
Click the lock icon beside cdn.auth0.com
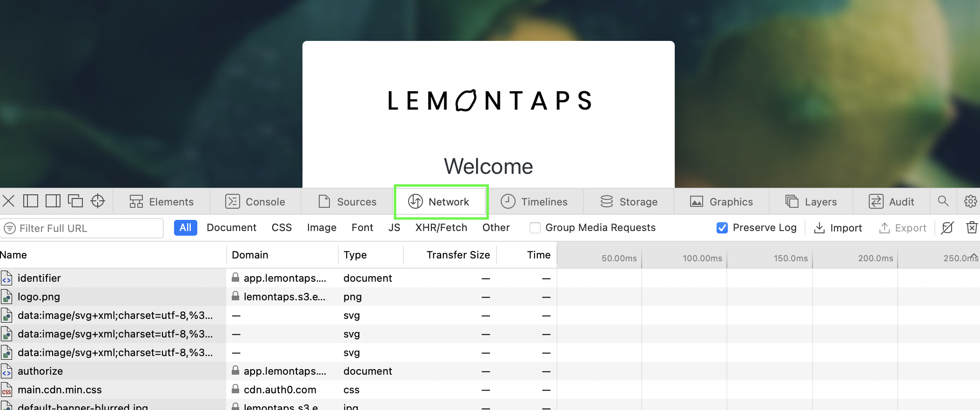tap(235, 389)
